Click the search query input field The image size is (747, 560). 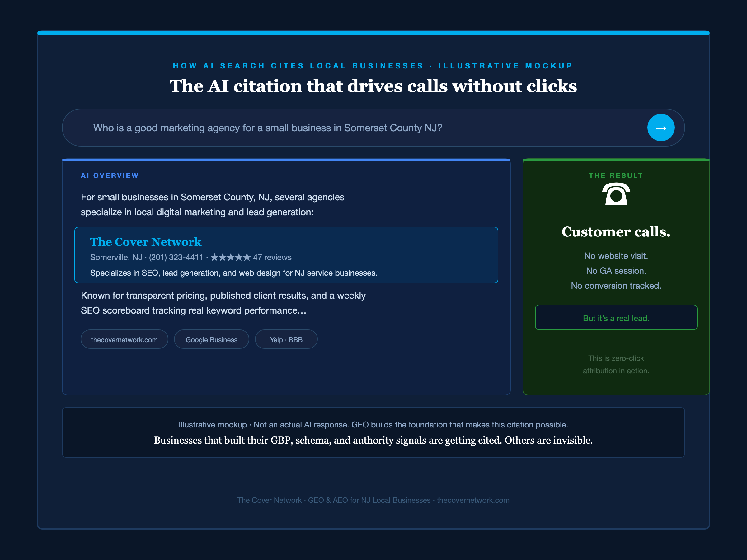[x=373, y=128]
